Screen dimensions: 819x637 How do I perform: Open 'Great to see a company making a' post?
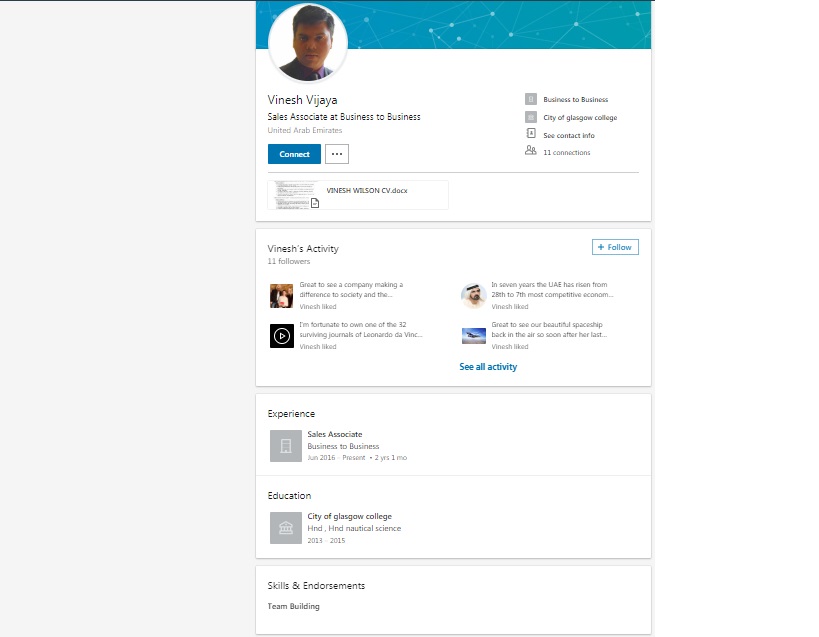point(351,290)
